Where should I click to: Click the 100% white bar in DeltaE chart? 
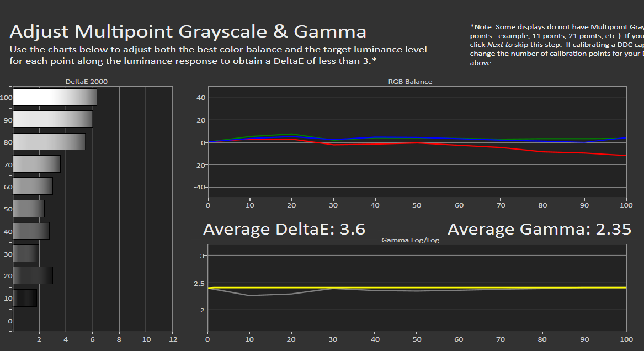click(x=55, y=97)
